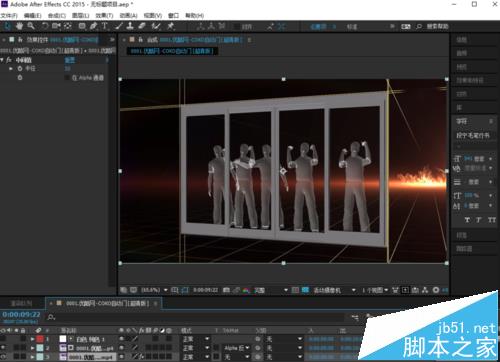This screenshot has width=500, height=362.
Task: Select the Pen tool
Action: (x=94, y=26)
